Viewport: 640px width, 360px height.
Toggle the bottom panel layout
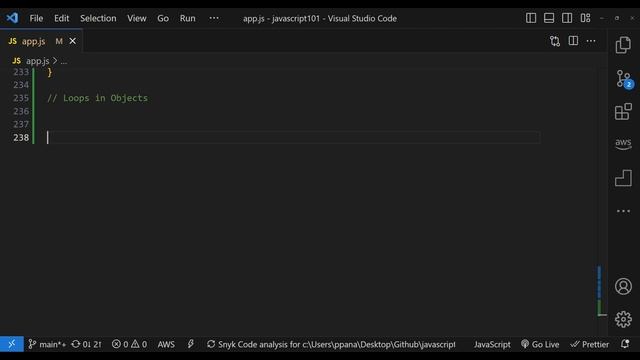pos(549,18)
